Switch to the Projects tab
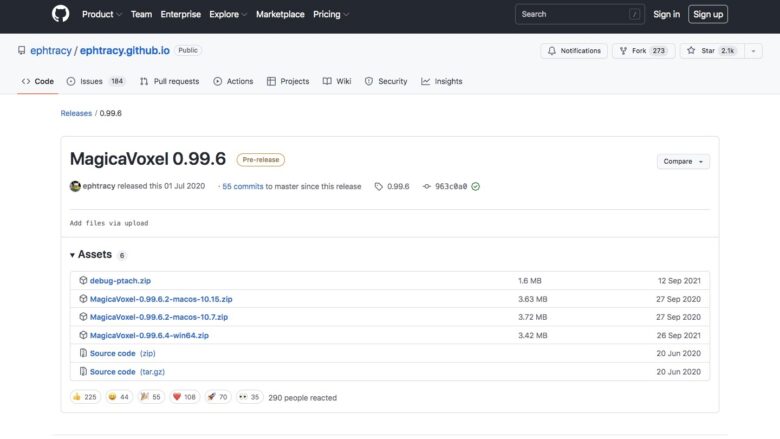Screen dimensions: 780x439 point(288,81)
